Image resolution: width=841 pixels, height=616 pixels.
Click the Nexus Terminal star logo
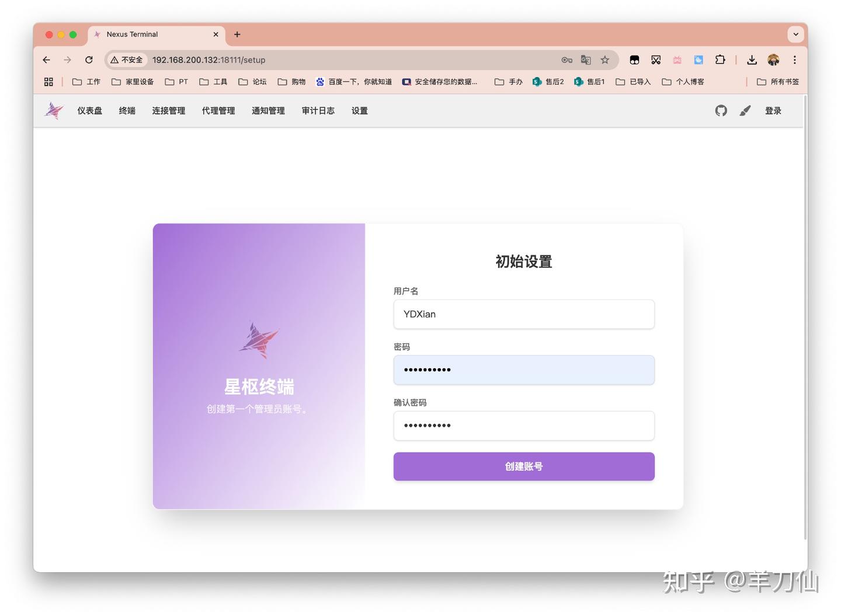tap(53, 110)
